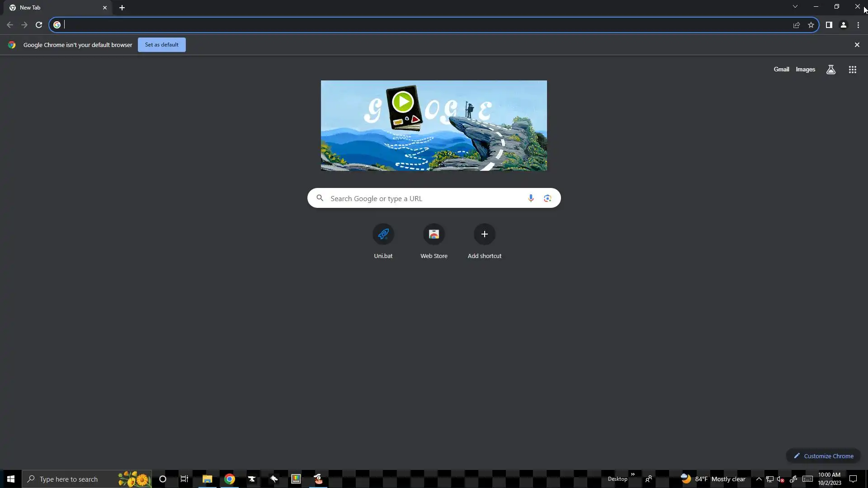Open a new tab with plus button
This screenshot has width=868, height=488.
pyautogui.click(x=122, y=8)
